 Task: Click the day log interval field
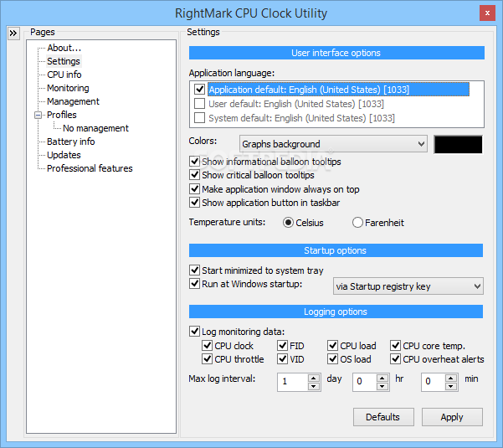tap(293, 382)
